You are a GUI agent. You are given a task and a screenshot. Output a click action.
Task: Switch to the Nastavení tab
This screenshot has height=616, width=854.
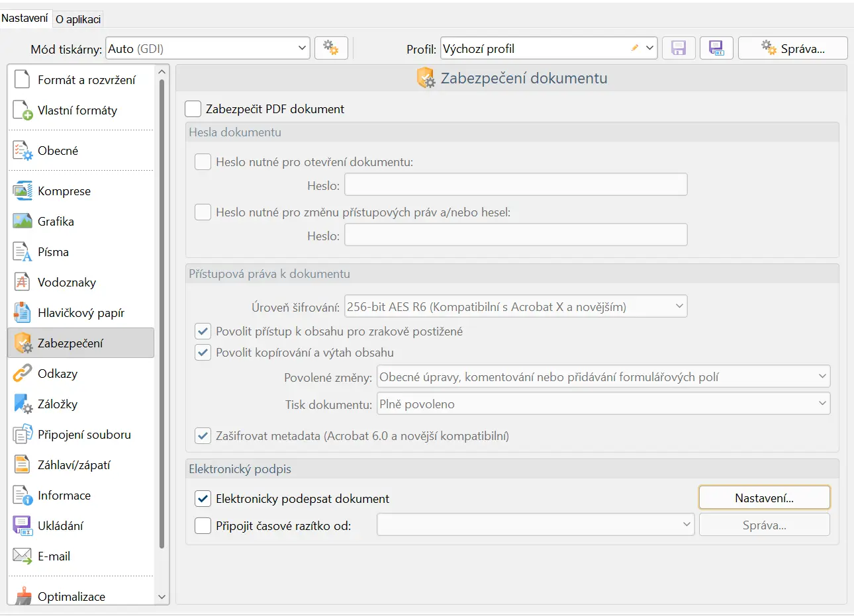click(x=24, y=19)
